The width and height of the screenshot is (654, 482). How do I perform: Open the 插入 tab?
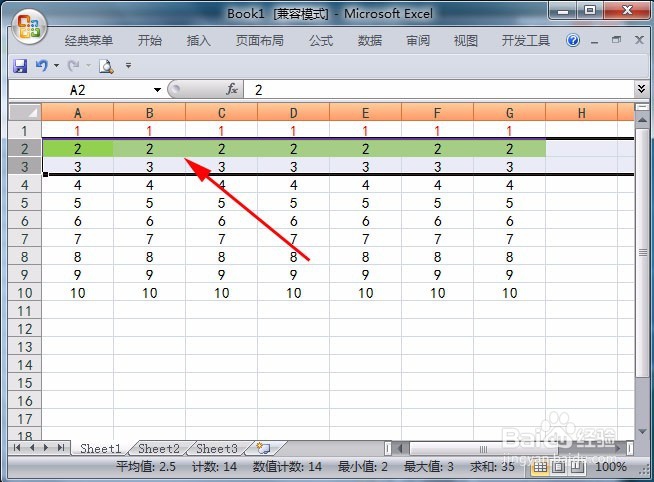coord(199,40)
